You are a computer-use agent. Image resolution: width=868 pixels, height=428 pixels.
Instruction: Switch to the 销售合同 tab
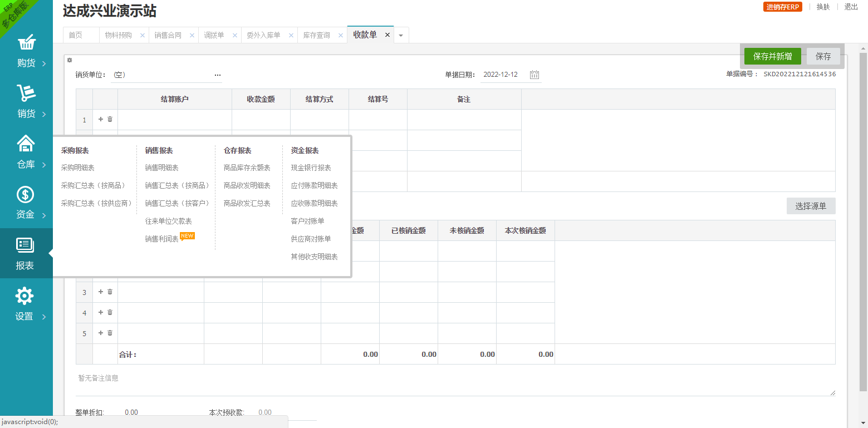168,36
